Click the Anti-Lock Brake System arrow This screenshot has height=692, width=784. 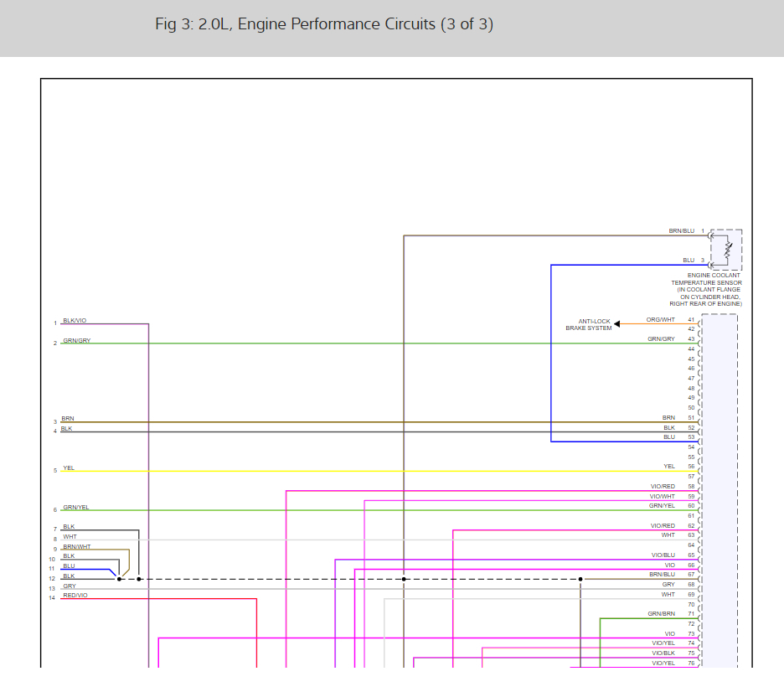(617, 323)
